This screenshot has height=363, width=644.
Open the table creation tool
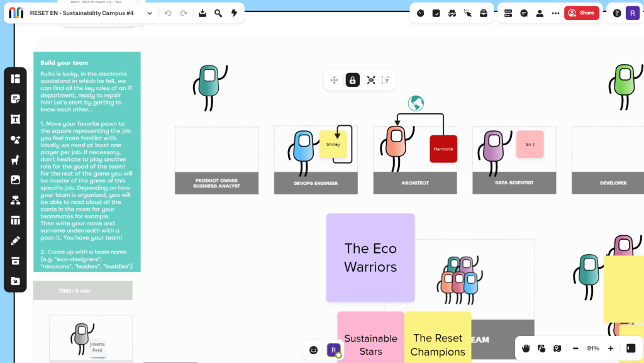tap(15, 220)
